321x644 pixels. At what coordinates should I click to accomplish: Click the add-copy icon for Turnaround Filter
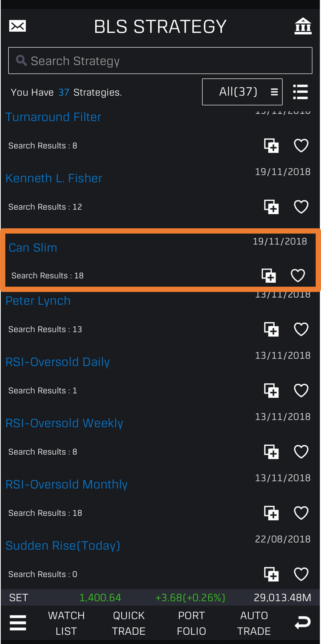(x=271, y=146)
